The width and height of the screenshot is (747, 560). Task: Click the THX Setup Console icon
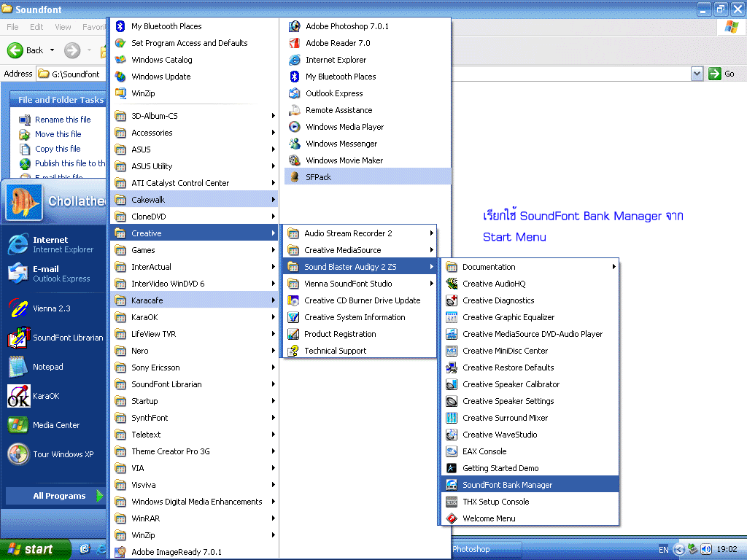pyautogui.click(x=451, y=502)
